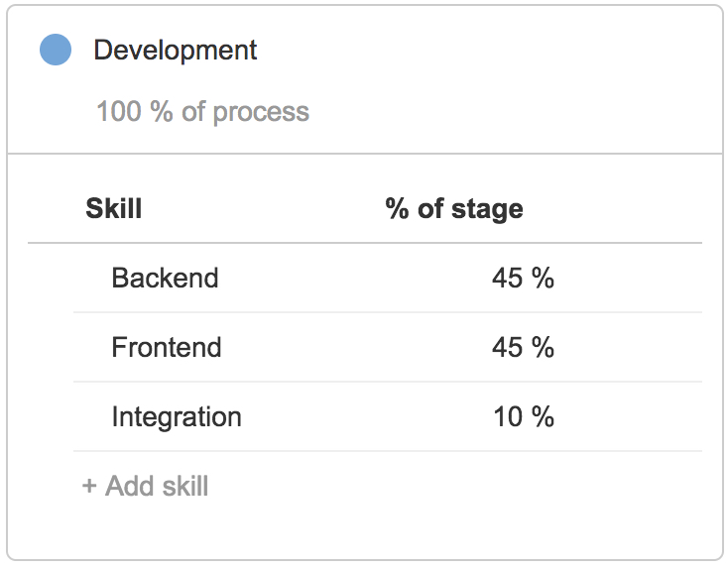The image size is (728, 569).
Task: Edit the 100 % of process value
Action: tap(202, 111)
